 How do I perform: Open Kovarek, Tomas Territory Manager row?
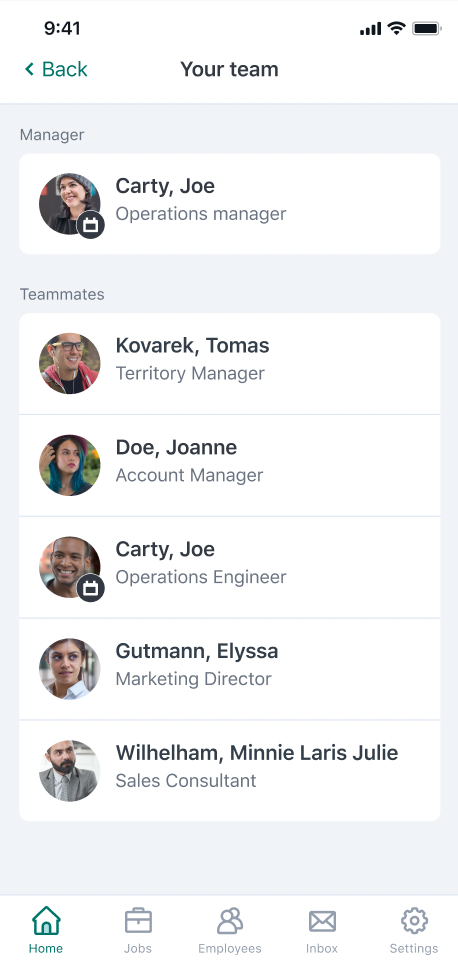230,364
